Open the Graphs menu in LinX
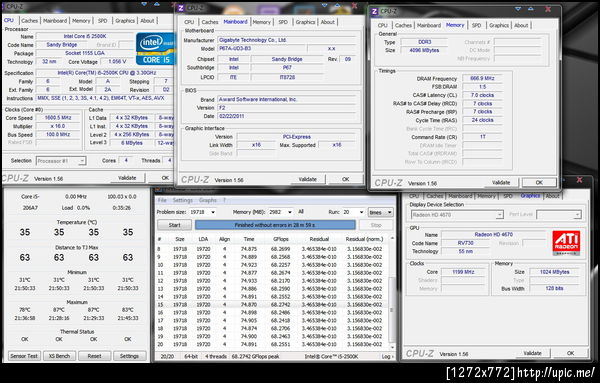This screenshot has height=383, width=600. coord(208,200)
